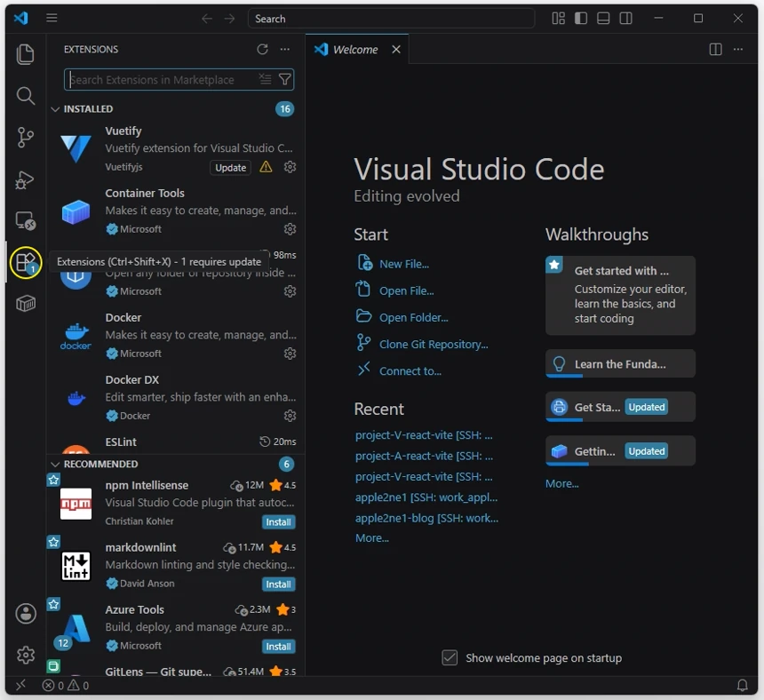Refresh the Extensions list

(262, 49)
